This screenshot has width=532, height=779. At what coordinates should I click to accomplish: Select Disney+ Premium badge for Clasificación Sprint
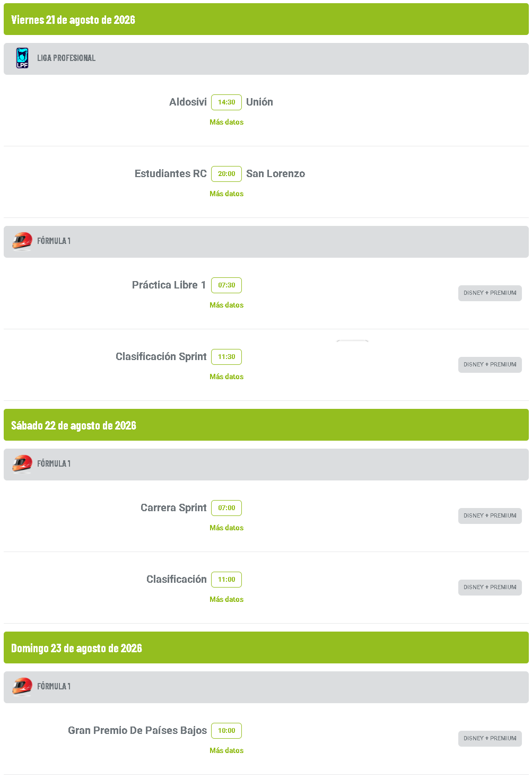pos(490,365)
